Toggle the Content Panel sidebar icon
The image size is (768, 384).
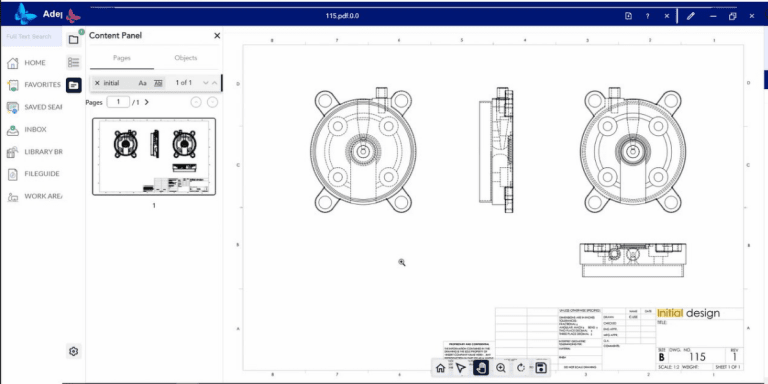point(73,85)
